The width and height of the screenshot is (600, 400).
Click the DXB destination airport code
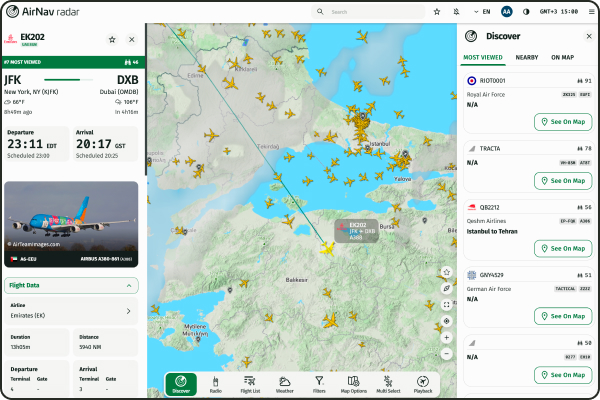click(127, 80)
